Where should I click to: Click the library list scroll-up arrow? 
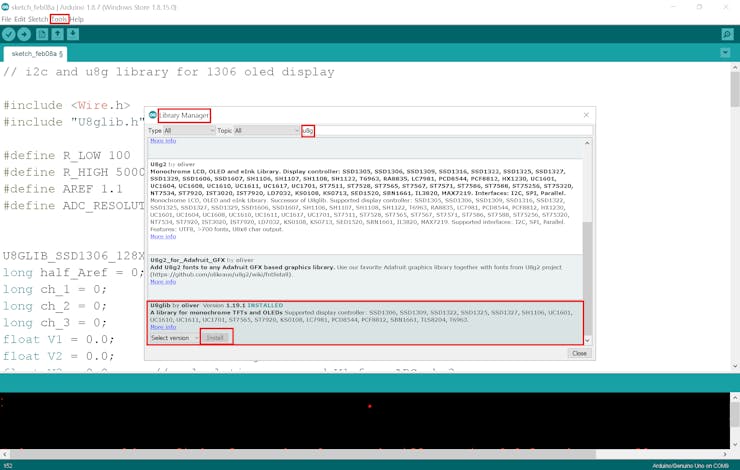588,143
